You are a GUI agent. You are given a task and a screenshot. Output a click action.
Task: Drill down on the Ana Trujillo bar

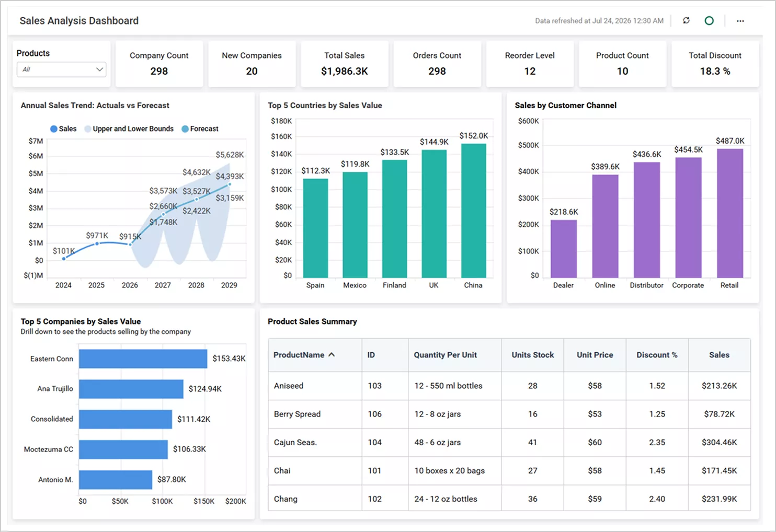[x=131, y=389]
